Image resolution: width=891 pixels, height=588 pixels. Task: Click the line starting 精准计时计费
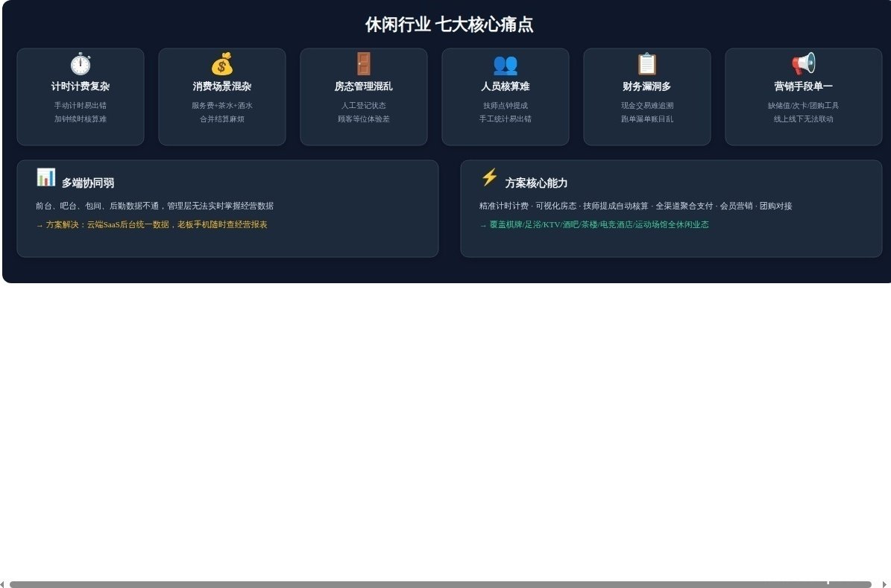point(635,206)
